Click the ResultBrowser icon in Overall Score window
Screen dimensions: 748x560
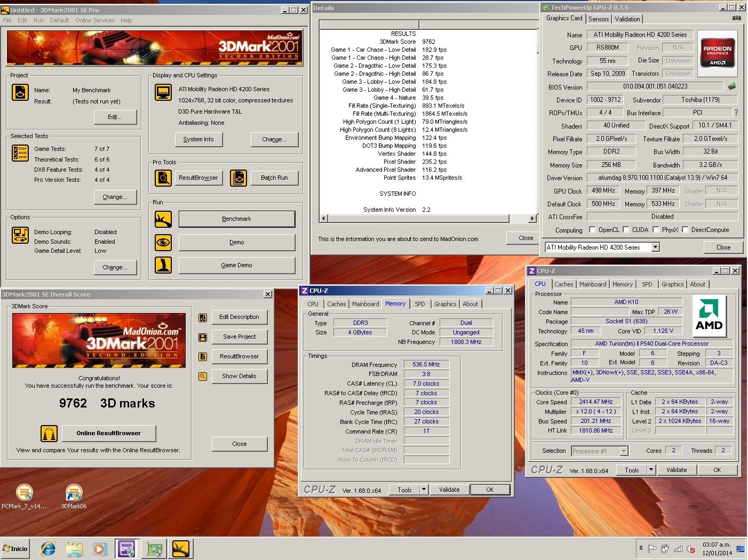[x=203, y=357]
